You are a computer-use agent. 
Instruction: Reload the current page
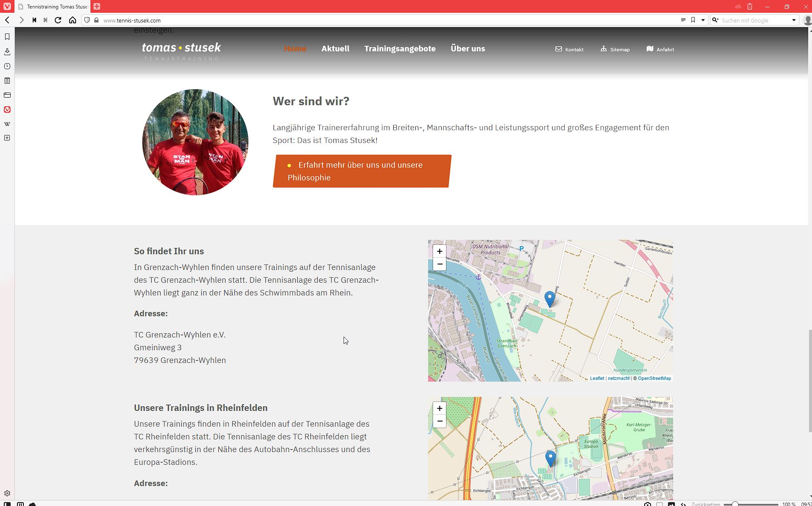pyautogui.click(x=58, y=20)
